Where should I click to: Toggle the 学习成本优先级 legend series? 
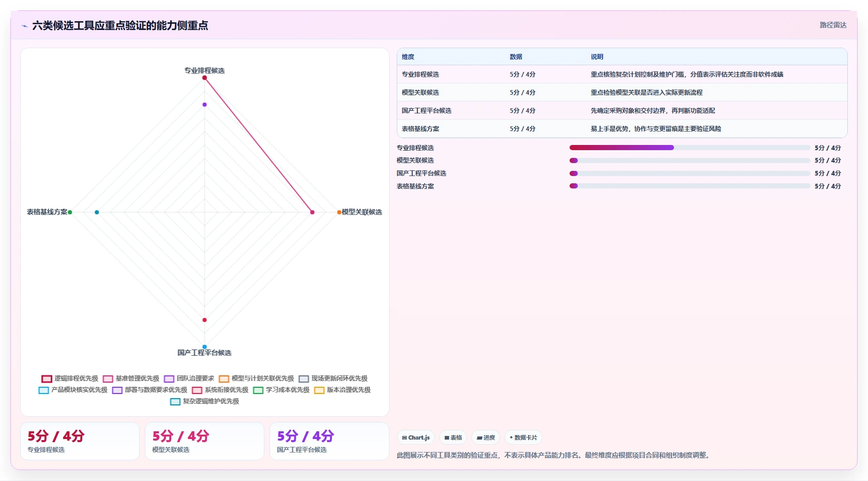point(281,390)
